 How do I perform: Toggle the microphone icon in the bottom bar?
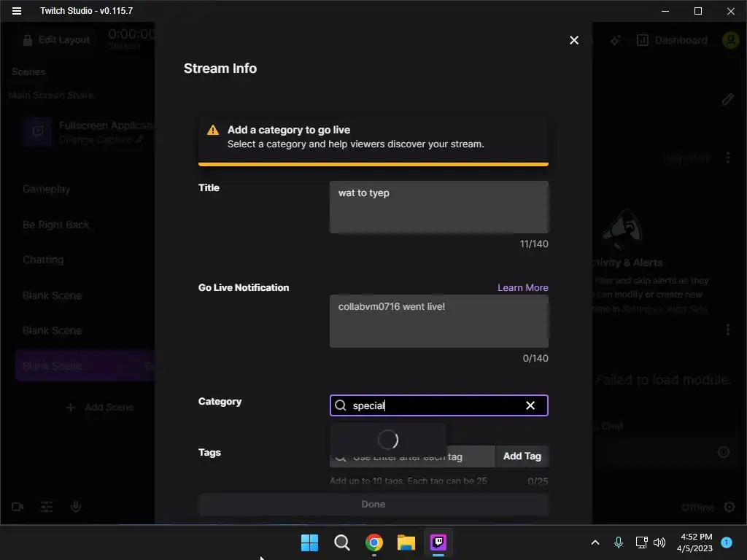(x=76, y=507)
